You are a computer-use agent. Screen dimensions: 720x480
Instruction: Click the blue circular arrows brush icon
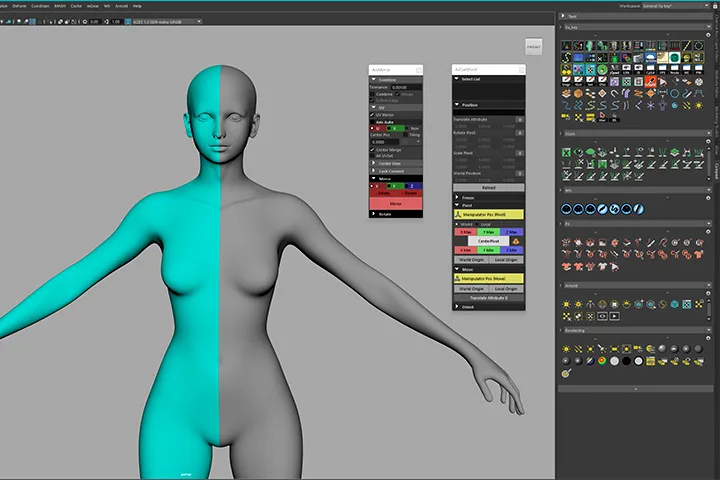pos(614,209)
